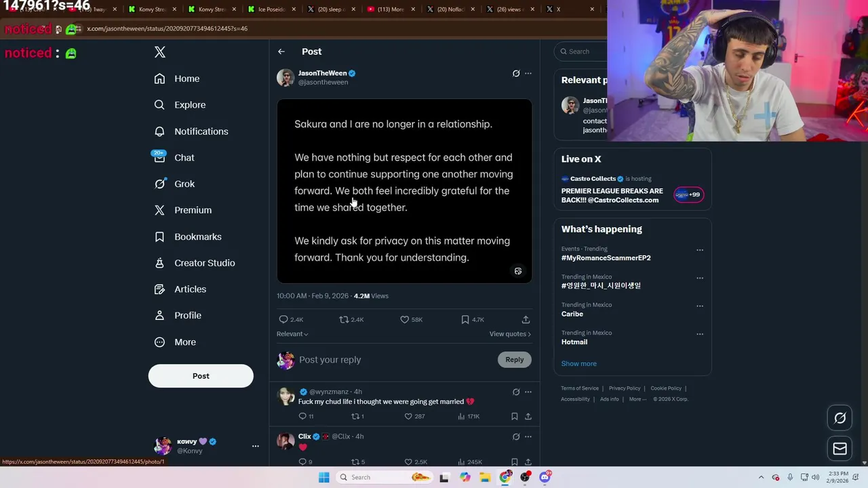Open floating Grok button on the right edge
The image size is (868, 488).
tap(840, 418)
